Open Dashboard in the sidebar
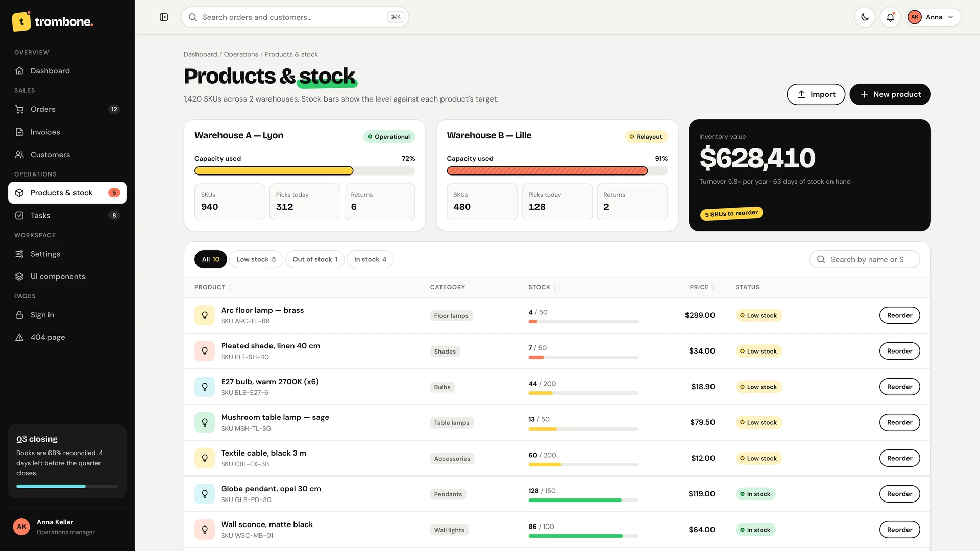980x551 pixels. [67, 71]
